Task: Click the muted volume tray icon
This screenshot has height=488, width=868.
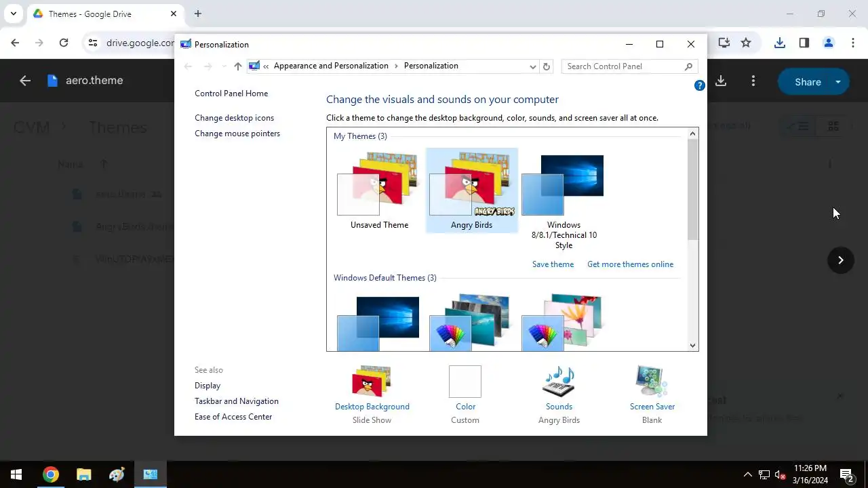Action: (x=781, y=474)
